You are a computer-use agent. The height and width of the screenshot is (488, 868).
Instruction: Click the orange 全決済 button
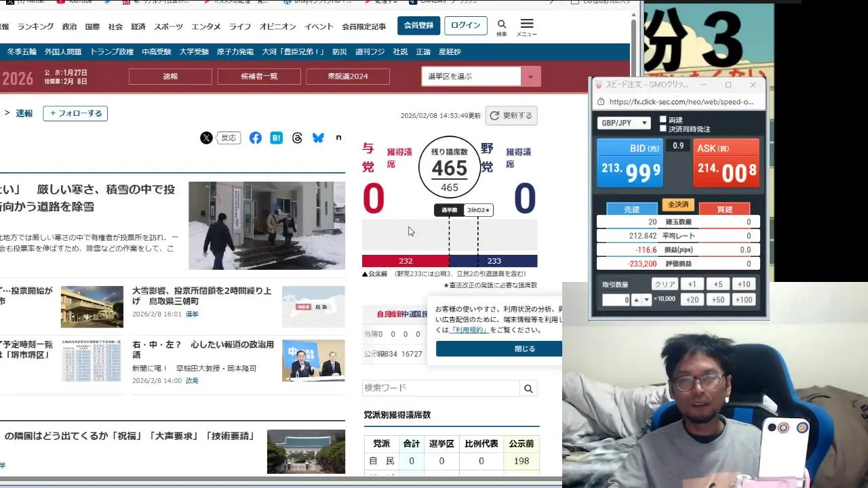(x=678, y=205)
